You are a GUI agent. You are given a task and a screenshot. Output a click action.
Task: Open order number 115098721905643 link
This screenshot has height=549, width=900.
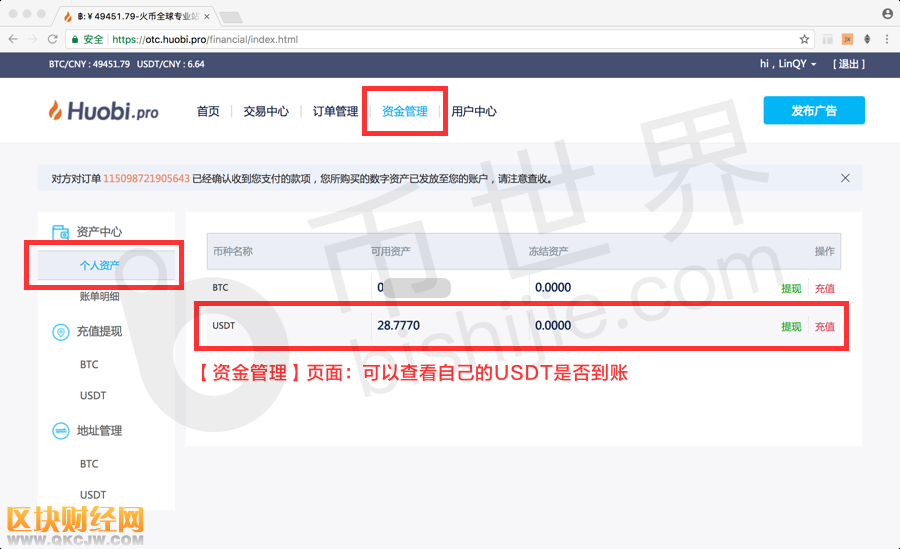(146, 179)
